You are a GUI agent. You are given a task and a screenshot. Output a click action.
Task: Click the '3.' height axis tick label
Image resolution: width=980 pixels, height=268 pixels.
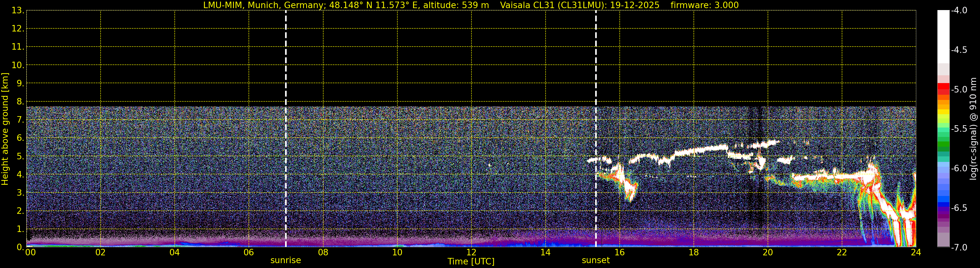(20, 193)
